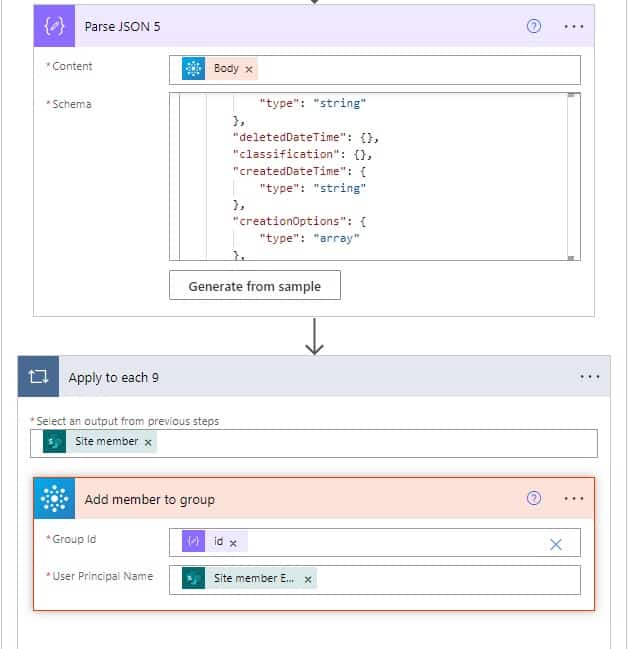628x649 pixels.
Task: Open help for Add member to group
Action: (x=534, y=498)
